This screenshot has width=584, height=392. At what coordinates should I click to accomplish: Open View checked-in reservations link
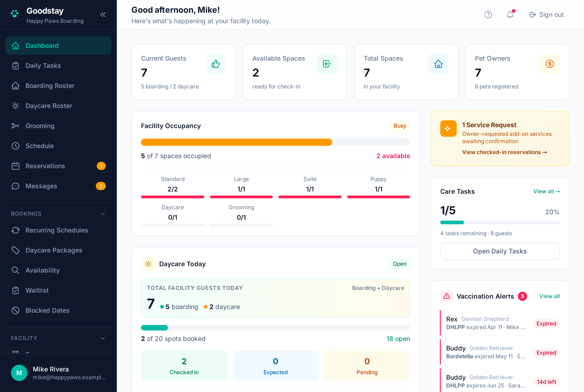(x=504, y=152)
